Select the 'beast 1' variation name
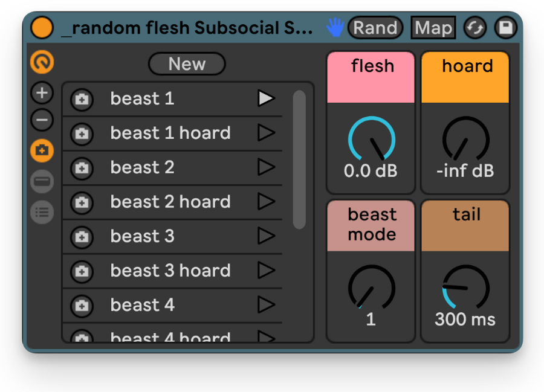The height and width of the screenshot is (392, 544). (142, 98)
